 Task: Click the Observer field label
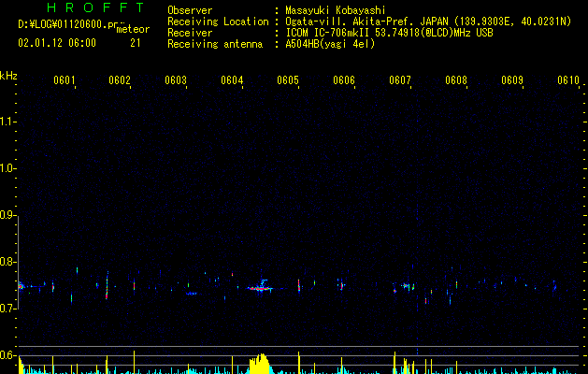click(x=190, y=10)
